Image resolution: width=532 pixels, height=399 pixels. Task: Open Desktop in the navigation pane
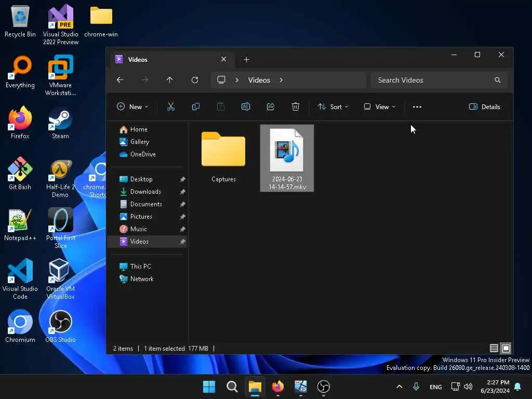coord(148,179)
